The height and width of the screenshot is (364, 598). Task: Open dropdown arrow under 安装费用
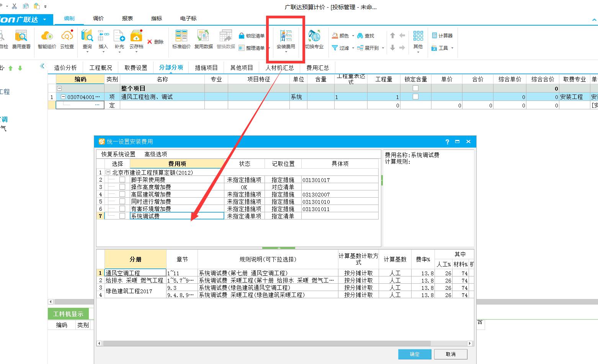286,52
